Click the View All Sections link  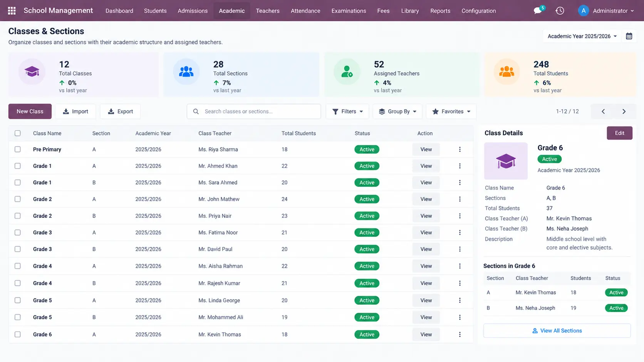point(557,331)
